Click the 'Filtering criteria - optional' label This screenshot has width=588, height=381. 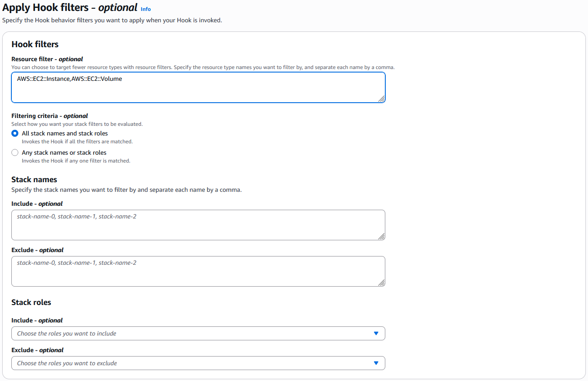(49, 116)
